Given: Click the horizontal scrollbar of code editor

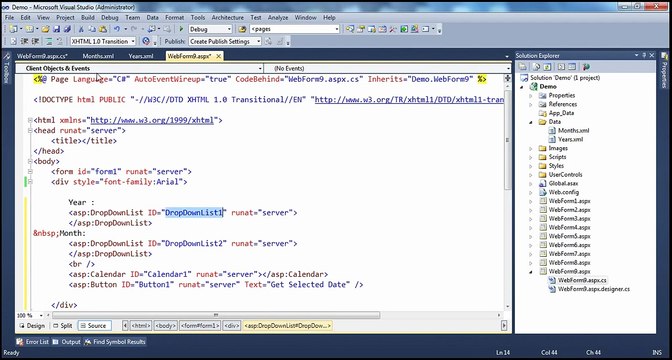Looking at the screenshot, I should coord(216,315).
